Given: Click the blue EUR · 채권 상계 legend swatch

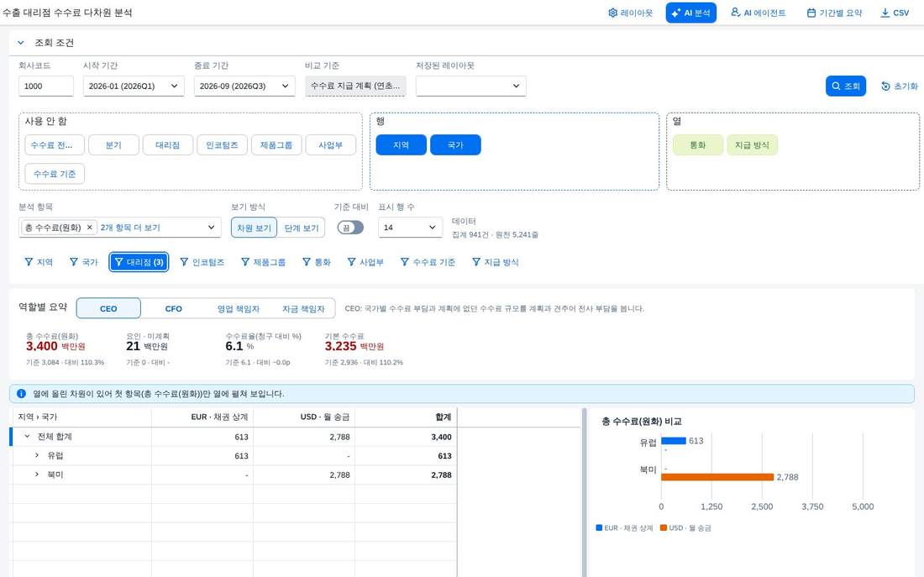Looking at the screenshot, I should (x=599, y=528).
